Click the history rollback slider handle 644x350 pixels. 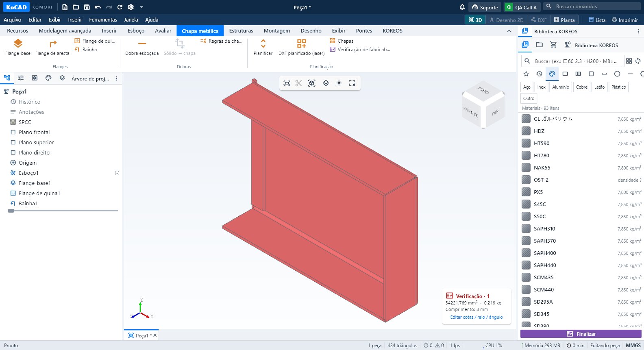pos(11,211)
